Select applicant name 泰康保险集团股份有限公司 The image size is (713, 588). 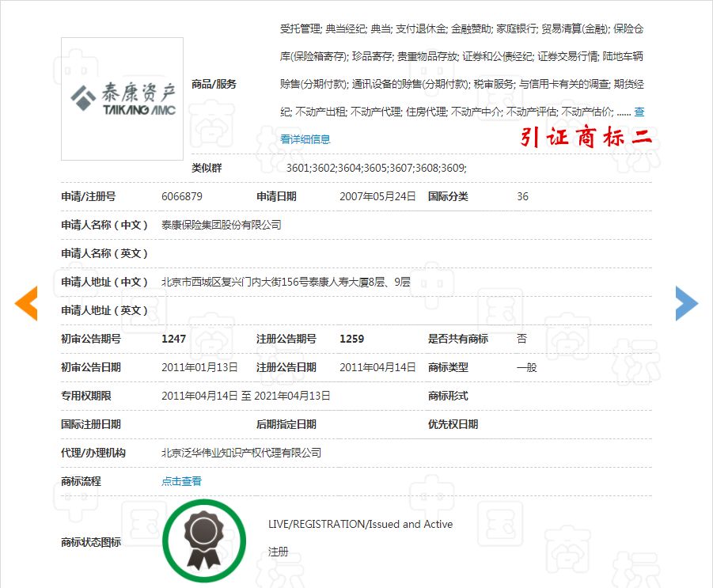click(x=222, y=225)
